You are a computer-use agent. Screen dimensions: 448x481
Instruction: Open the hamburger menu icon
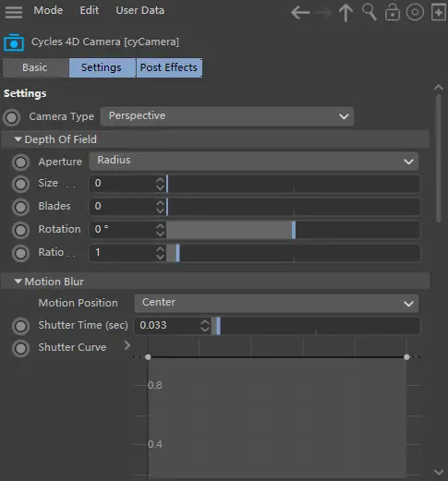(x=14, y=12)
